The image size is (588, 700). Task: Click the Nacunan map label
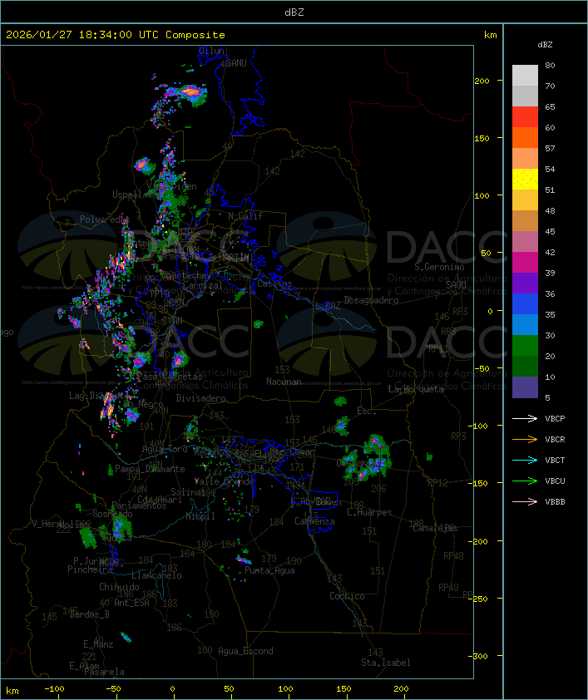pos(284,382)
